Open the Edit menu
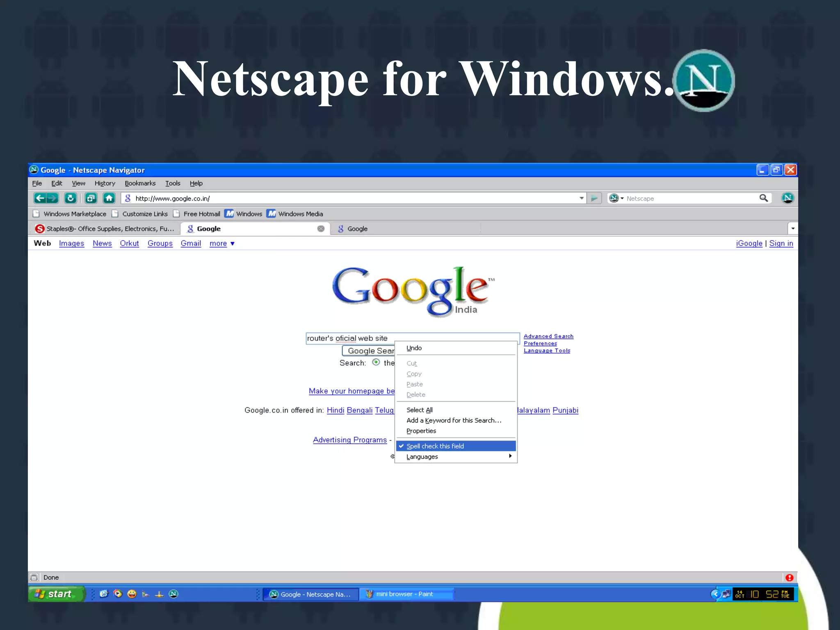 [57, 183]
